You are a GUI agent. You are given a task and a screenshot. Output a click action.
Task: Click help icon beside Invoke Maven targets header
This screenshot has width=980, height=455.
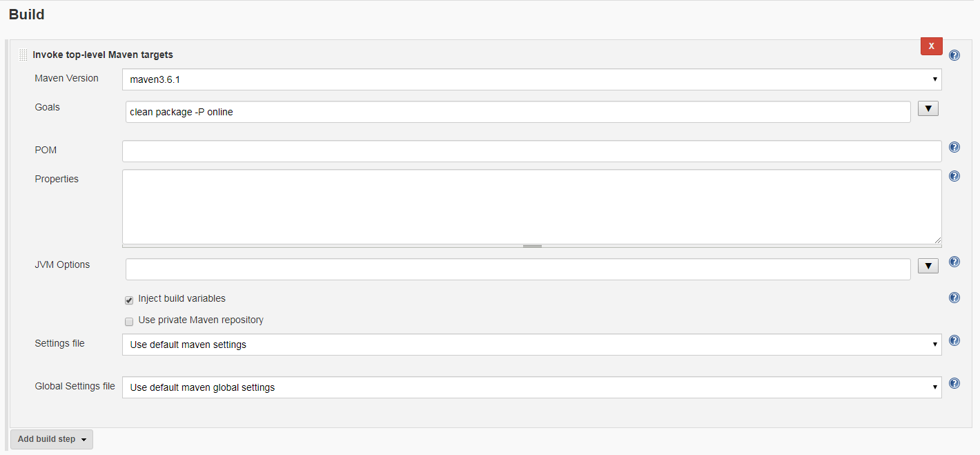(x=954, y=55)
